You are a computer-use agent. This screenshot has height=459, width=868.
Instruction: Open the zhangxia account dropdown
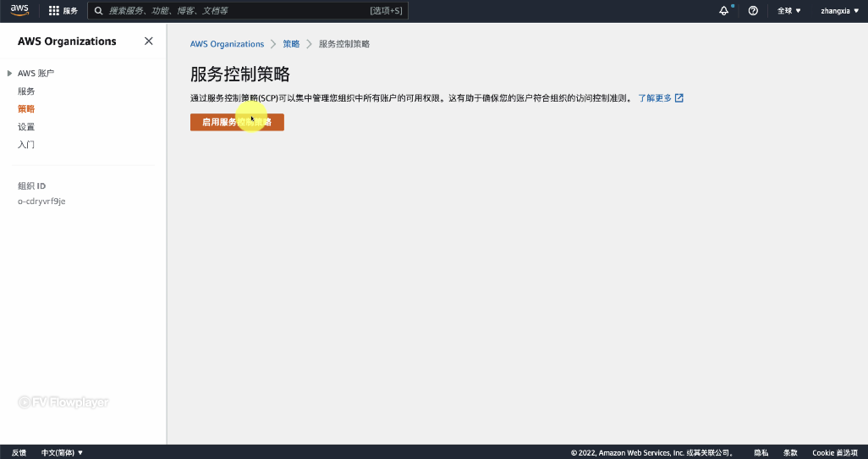[840, 10]
